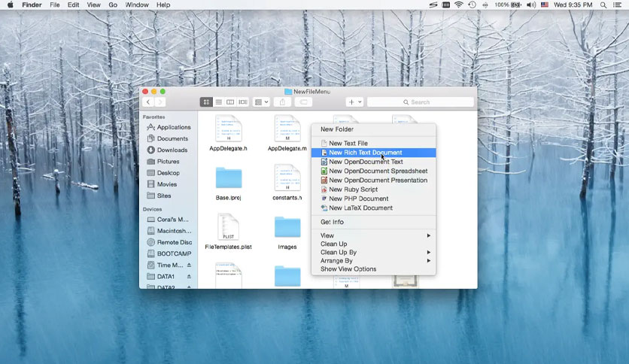Click the Finder Search field
The height and width of the screenshot is (364, 629).
pyautogui.click(x=421, y=102)
